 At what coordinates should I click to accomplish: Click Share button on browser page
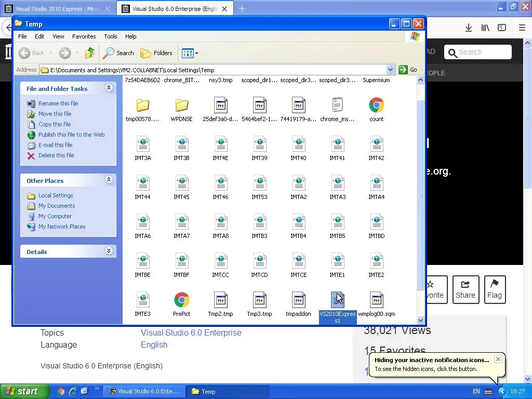point(465,289)
